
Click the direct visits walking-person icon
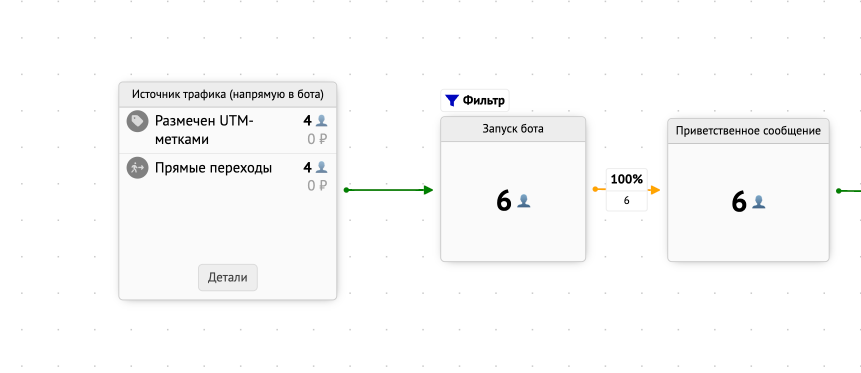tap(137, 168)
